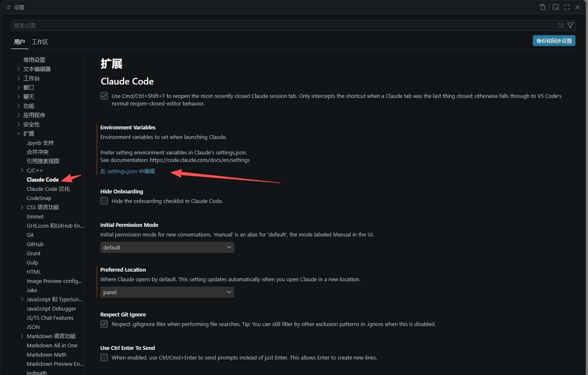The height and width of the screenshot is (375, 588).
Task: Open the GitHub settings entry
Action: click(35, 244)
